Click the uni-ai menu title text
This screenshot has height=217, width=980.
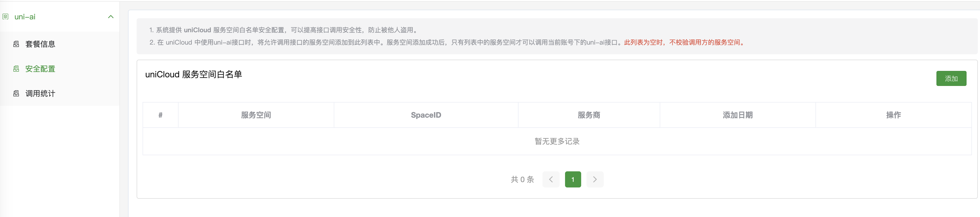click(x=25, y=17)
